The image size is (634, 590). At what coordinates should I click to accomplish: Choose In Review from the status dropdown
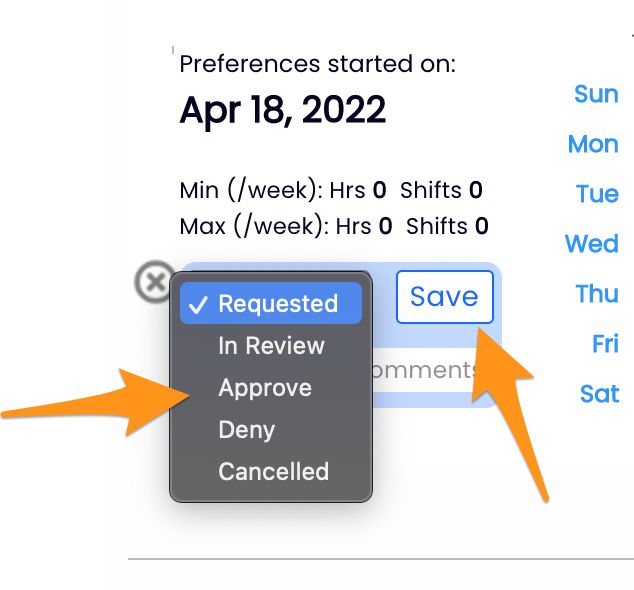coord(271,346)
